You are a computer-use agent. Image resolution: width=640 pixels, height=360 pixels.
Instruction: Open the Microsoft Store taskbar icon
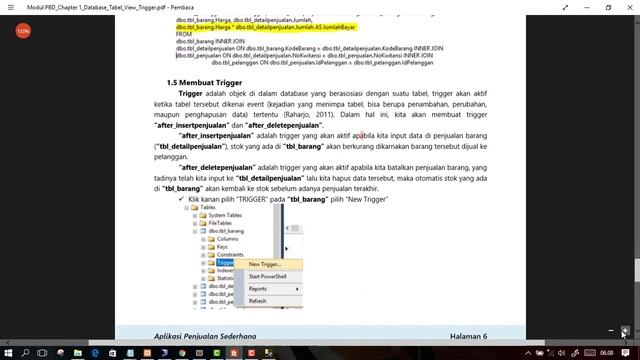[112, 353]
